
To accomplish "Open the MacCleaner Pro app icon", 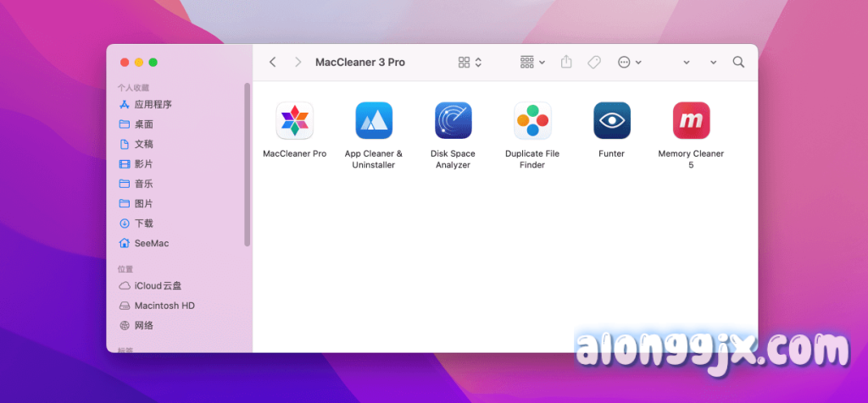I will pyautogui.click(x=294, y=120).
